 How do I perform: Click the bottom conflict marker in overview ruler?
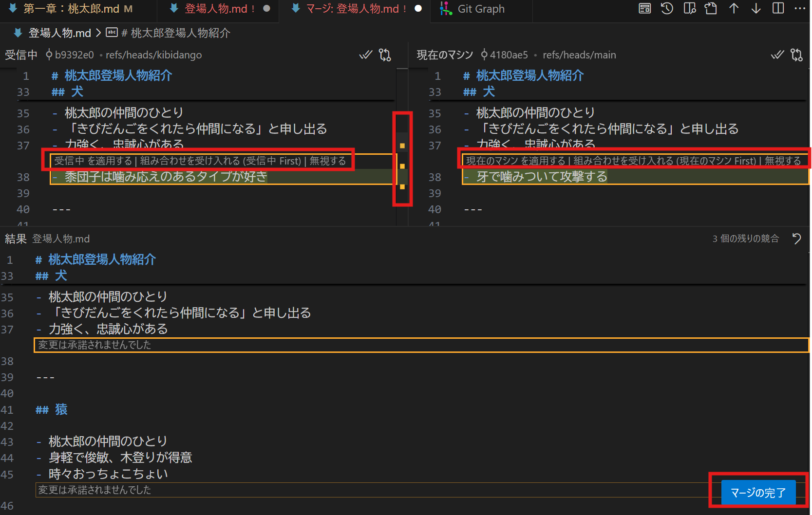(x=402, y=187)
